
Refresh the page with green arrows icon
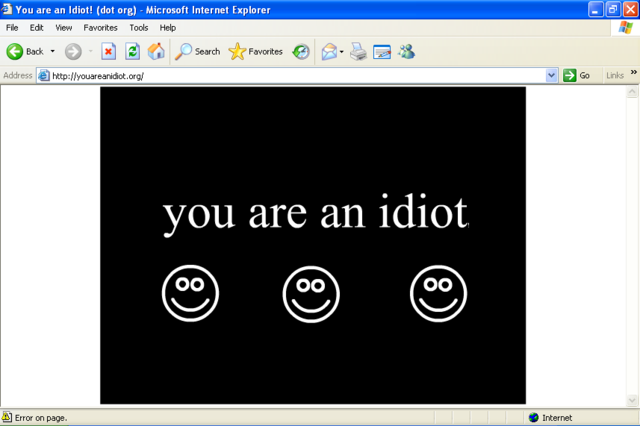coord(133,51)
